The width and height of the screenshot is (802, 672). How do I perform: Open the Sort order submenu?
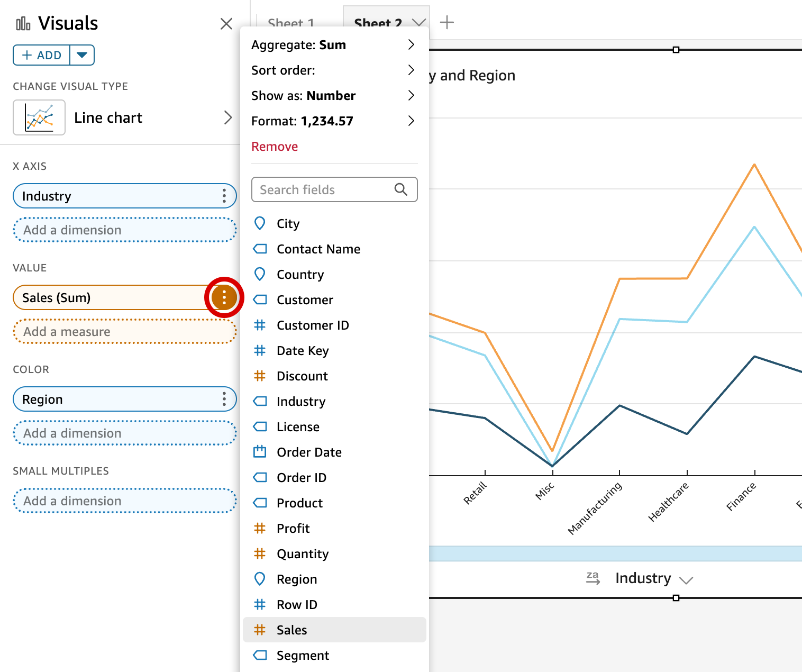pos(334,70)
